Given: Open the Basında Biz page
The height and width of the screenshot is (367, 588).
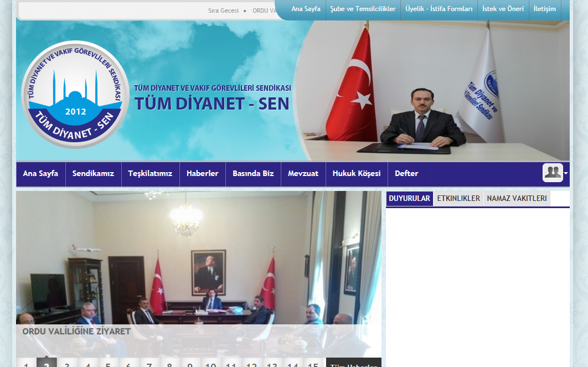Looking at the screenshot, I should point(253,173).
